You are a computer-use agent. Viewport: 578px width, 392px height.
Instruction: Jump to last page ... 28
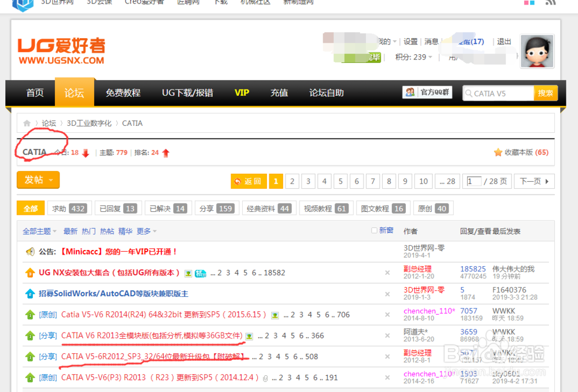point(447,181)
